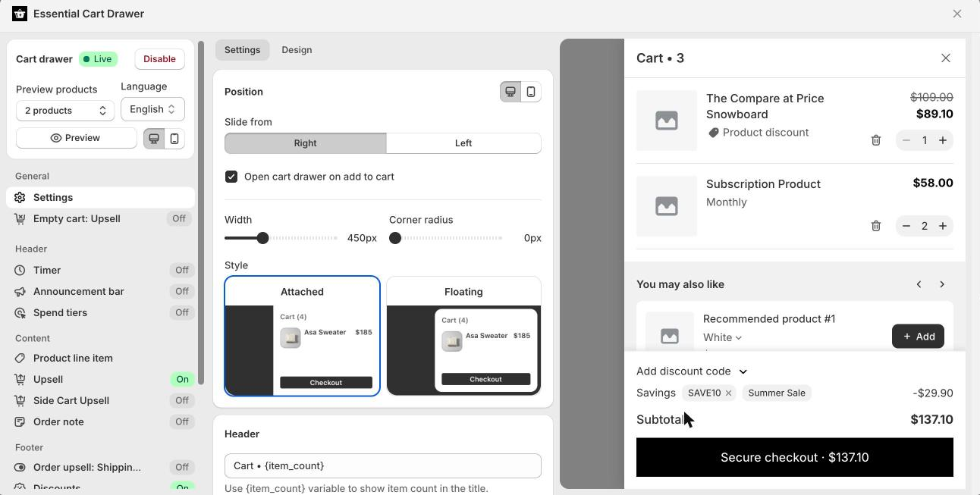Show previous recommended product
This screenshot has width=980, height=495.
coord(919,284)
